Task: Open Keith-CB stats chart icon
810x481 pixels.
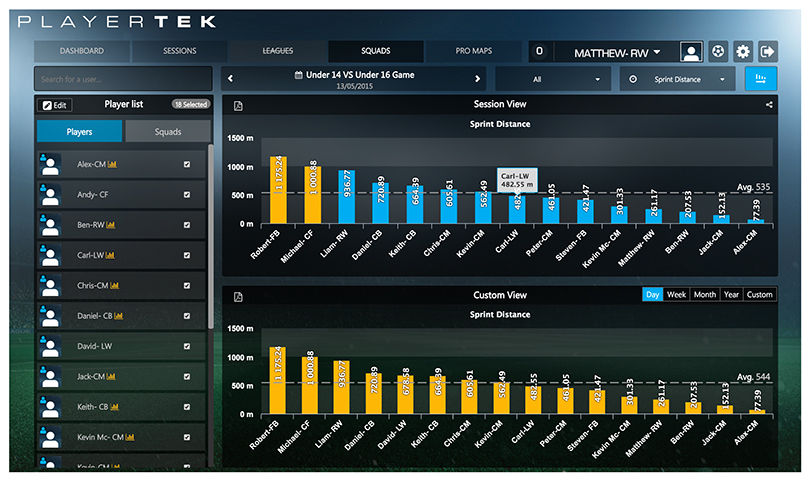Action: click(114, 407)
